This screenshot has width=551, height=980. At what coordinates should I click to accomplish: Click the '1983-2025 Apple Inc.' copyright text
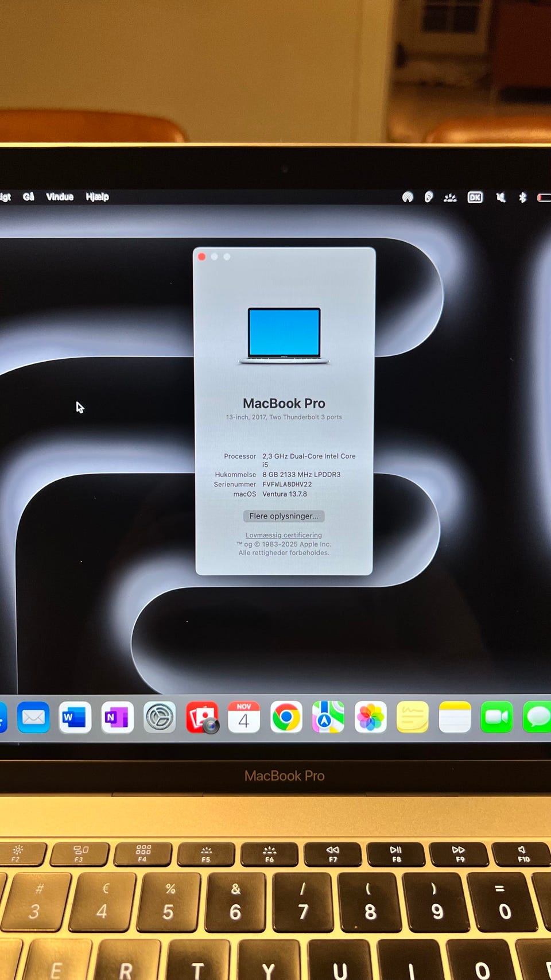point(297,544)
